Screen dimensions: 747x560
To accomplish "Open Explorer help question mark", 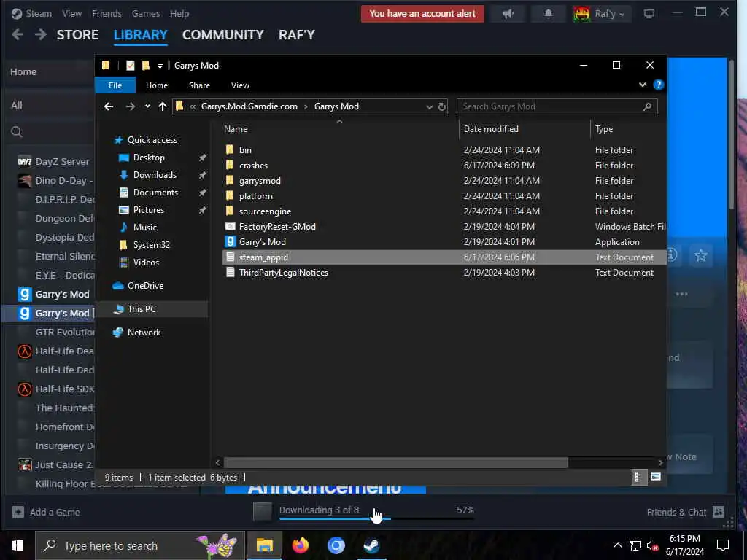I will pos(659,85).
